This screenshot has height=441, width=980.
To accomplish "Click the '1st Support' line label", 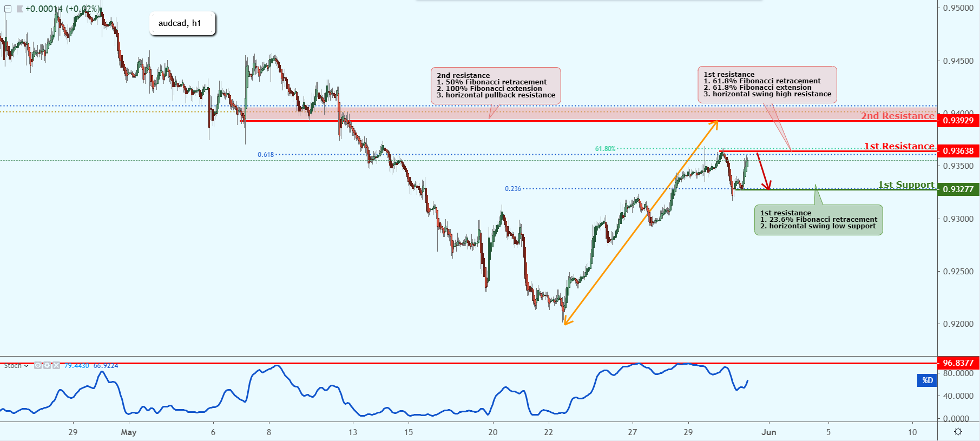I will click(906, 185).
